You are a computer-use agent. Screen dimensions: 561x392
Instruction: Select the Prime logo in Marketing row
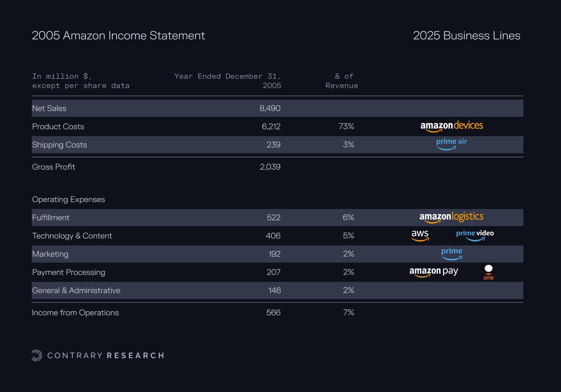pyautogui.click(x=452, y=253)
